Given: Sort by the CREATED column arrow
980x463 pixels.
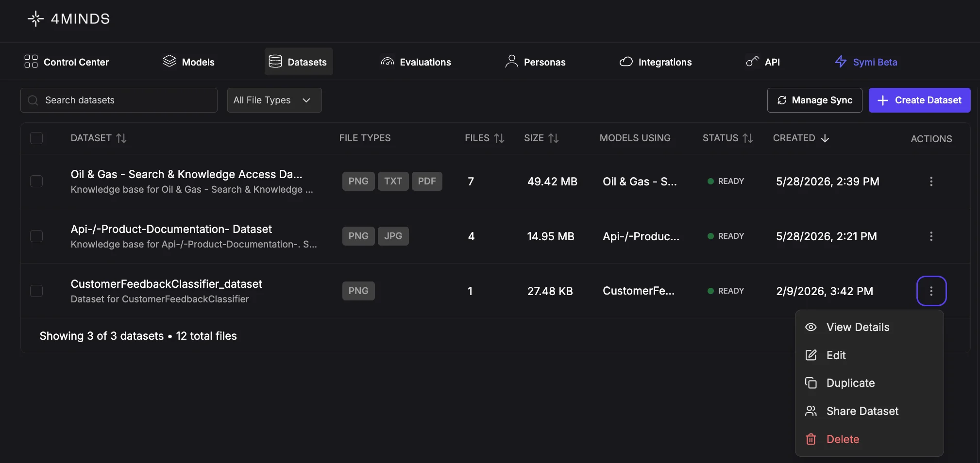Looking at the screenshot, I should pos(825,138).
